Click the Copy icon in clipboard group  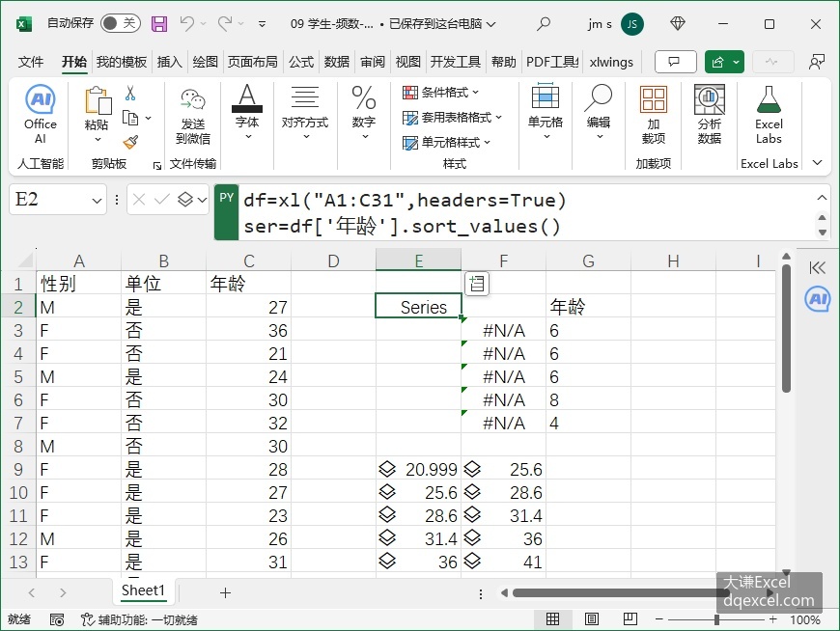coord(130,118)
